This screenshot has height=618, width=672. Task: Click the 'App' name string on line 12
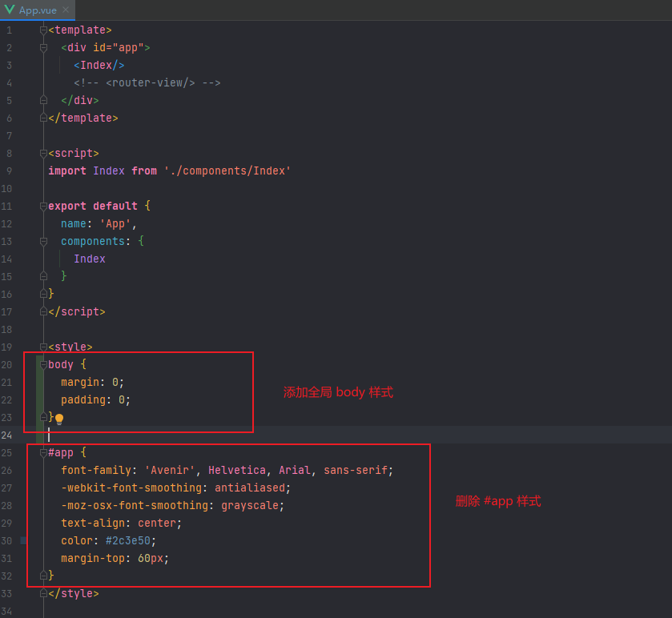pos(115,223)
